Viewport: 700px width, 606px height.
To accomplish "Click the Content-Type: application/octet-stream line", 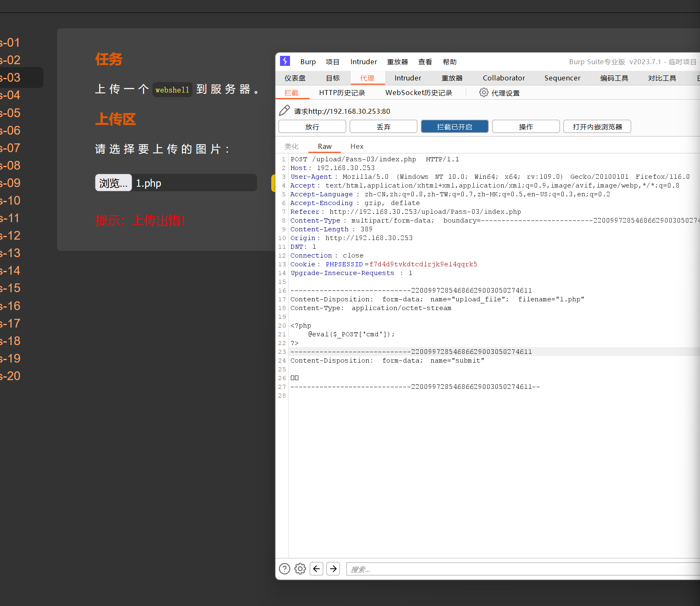I will coord(371,308).
